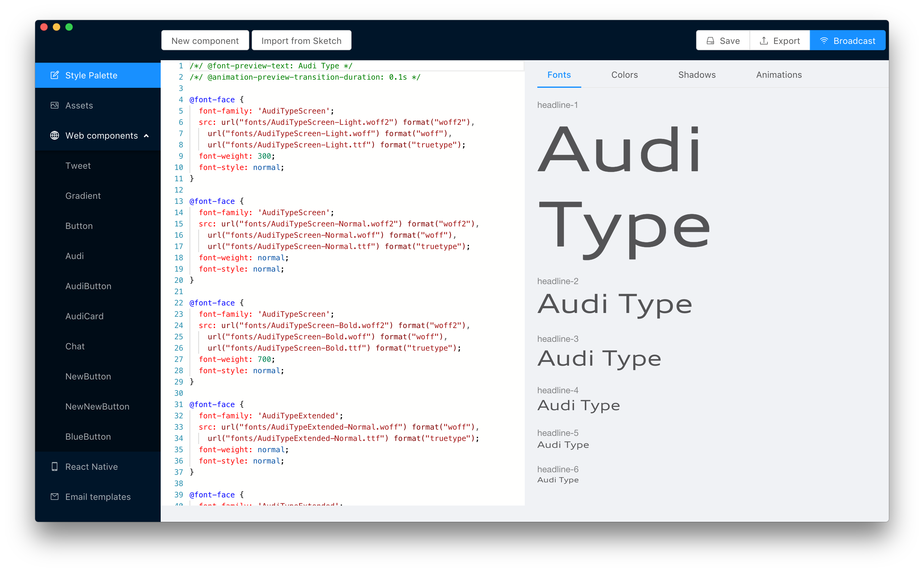The width and height of the screenshot is (924, 572).
Task: Open Assets in the sidebar
Action: [x=98, y=105]
